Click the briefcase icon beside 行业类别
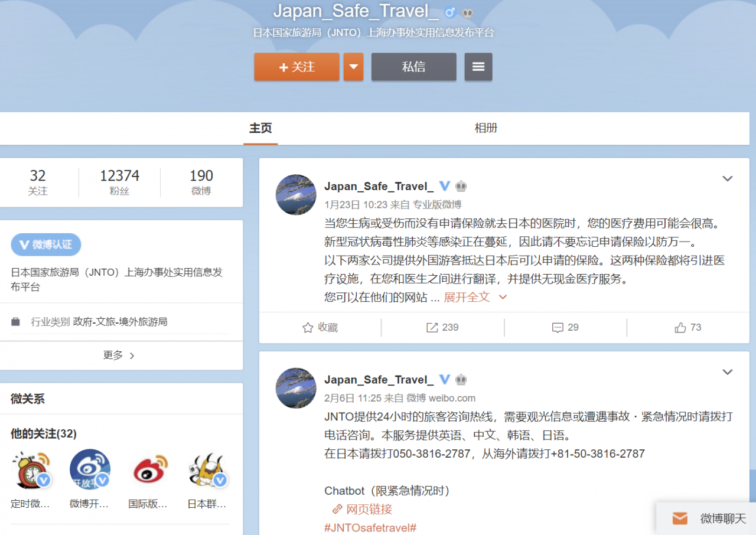Viewport: 756px width, 535px height. (16, 322)
